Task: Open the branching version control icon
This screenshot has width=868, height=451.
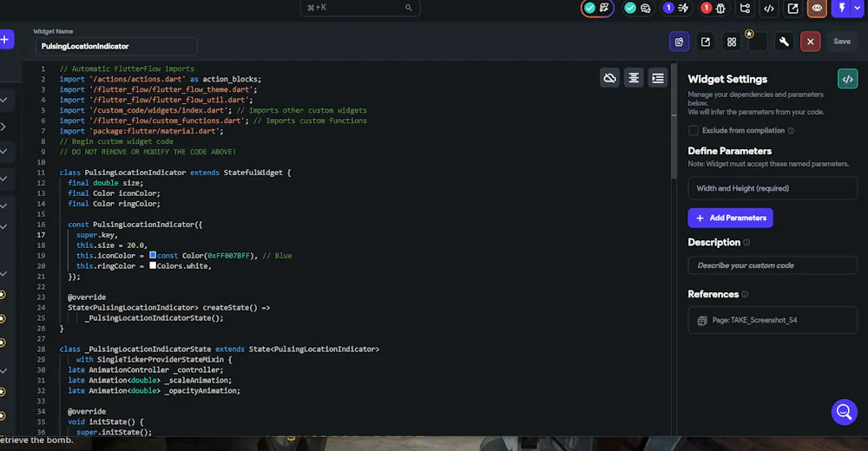Action: click(x=745, y=9)
